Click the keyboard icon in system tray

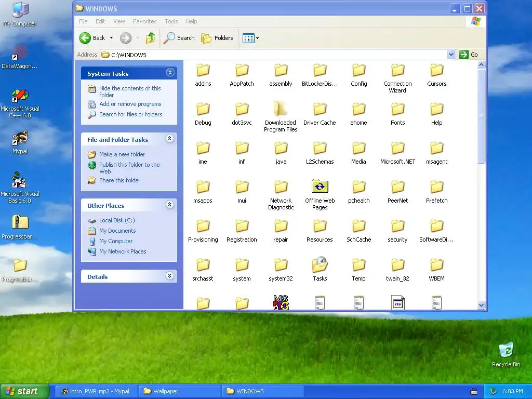pyautogui.click(x=474, y=392)
